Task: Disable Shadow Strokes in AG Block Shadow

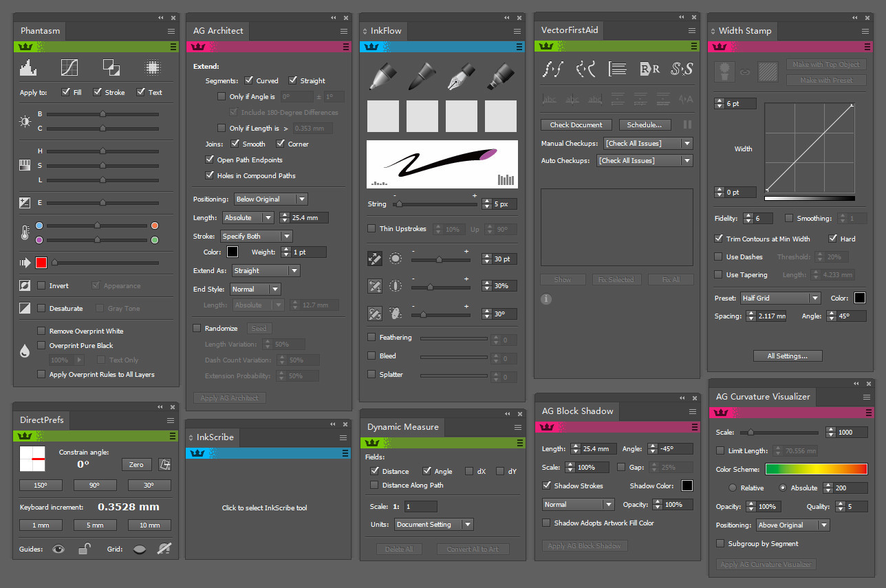Action: (546, 486)
